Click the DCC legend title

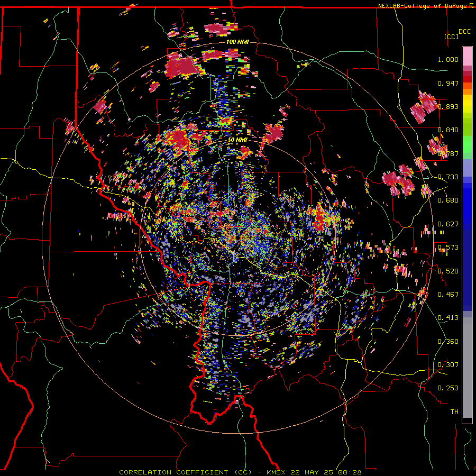pos(465,32)
